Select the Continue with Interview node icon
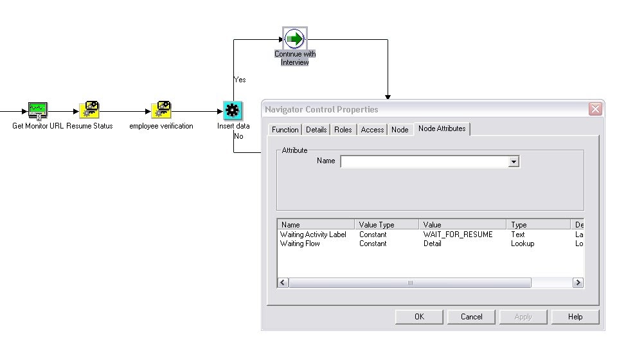Viewport: 644px width, 338px height. 294,39
